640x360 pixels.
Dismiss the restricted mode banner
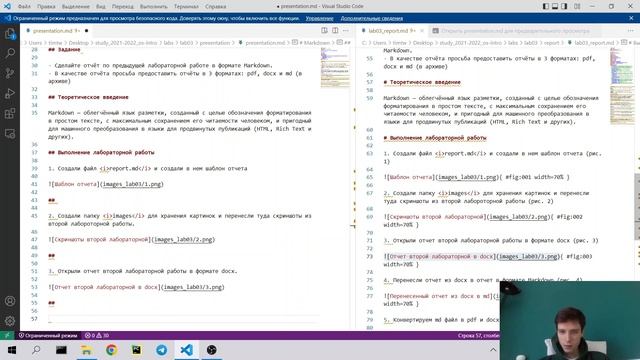click(x=631, y=18)
